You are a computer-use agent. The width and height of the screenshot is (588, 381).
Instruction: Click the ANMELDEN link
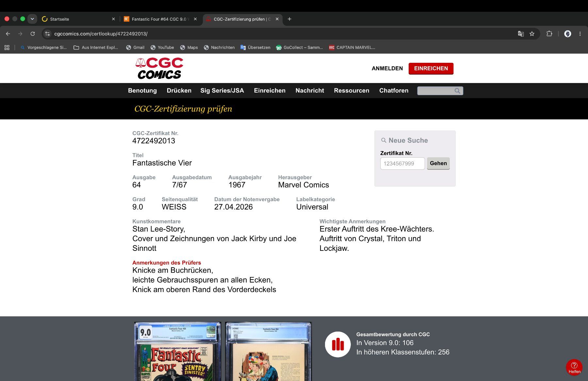pos(387,68)
